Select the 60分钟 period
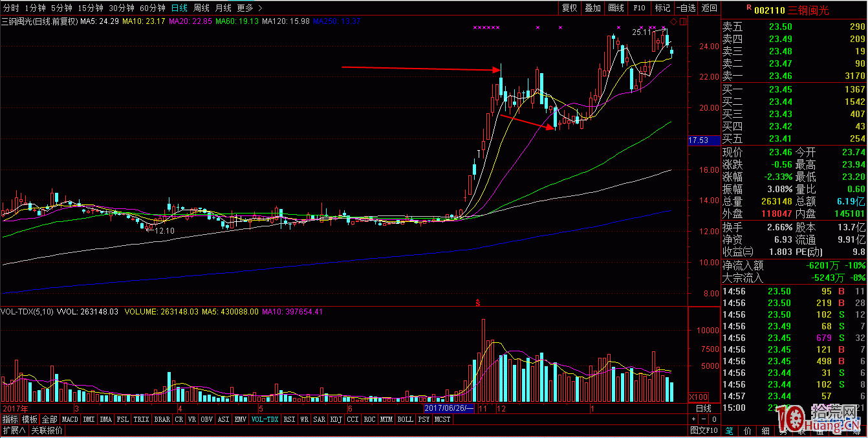This screenshot has height=438, width=868. tap(153, 8)
